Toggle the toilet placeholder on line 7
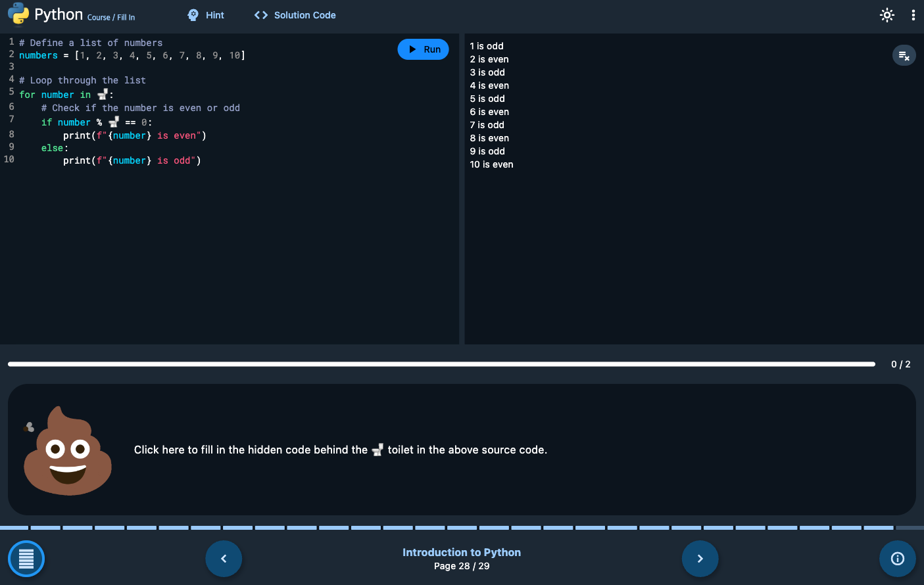 (x=113, y=122)
